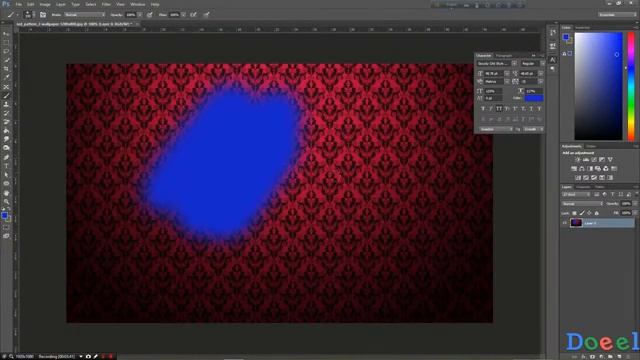Image resolution: width=640 pixels, height=360 pixels.
Task: Add a Curves adjustment
Action: pos(594,160)
